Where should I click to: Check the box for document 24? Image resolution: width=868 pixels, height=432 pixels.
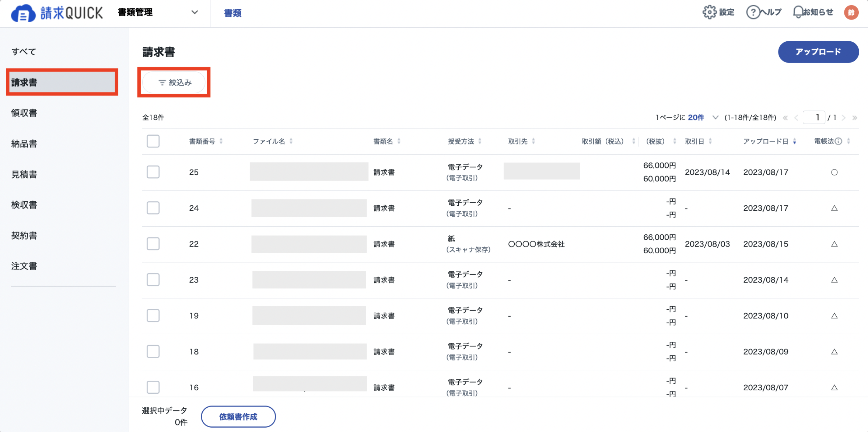153,208
